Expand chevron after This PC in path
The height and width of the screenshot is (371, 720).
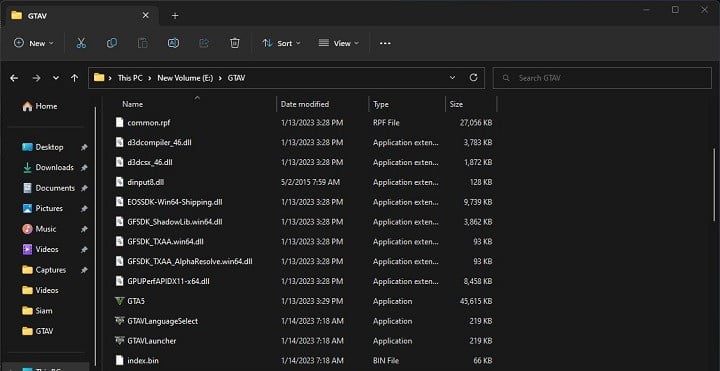[150, 78]
